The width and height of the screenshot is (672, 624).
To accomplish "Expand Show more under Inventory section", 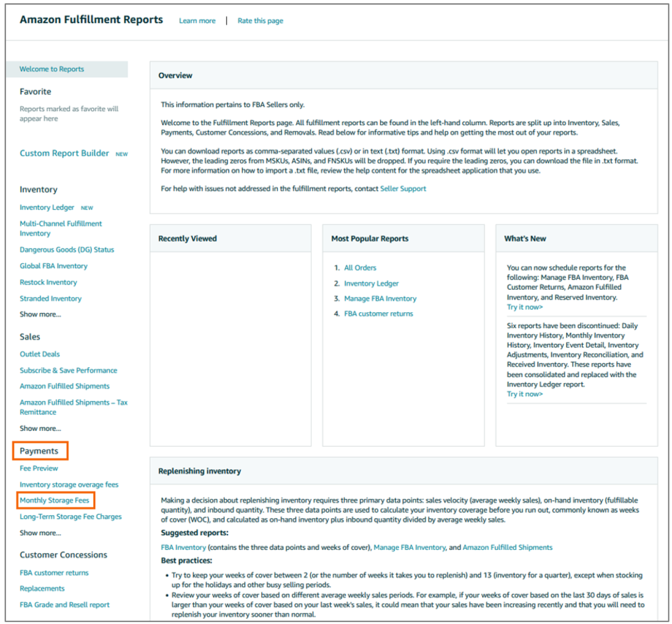I will [x=40, y=315].
